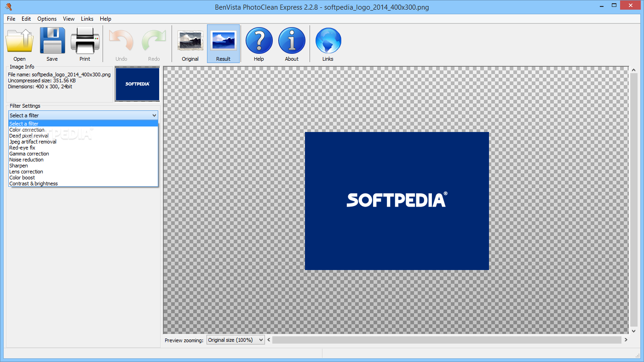Maximize the PhotoClean Express window

pyautogui.click(x=613, y=6)
